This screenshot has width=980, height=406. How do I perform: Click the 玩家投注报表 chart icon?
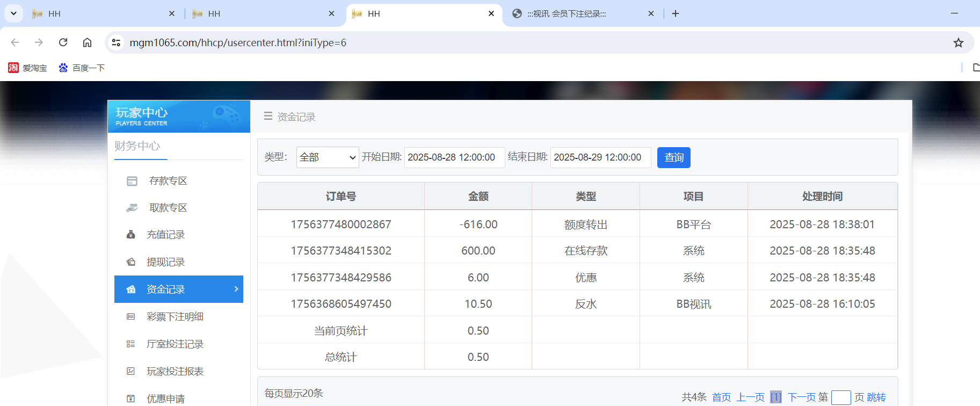pos(130,372)
